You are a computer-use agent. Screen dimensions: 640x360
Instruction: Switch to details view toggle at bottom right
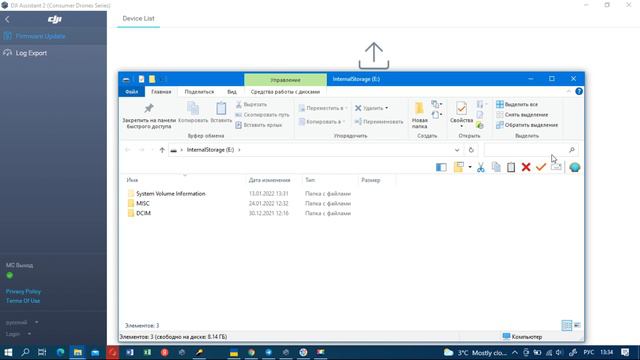(x=567, y=325)
